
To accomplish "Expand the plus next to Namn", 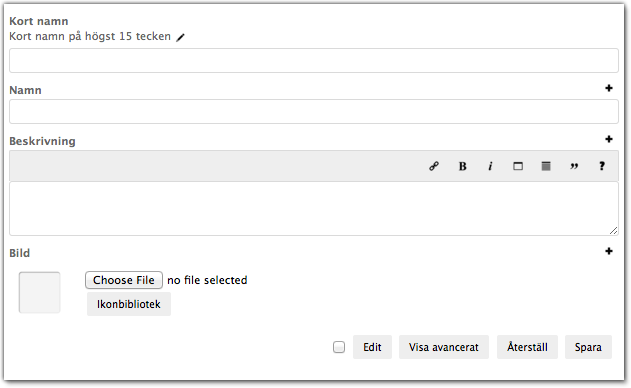I will (x=609, y=88).
